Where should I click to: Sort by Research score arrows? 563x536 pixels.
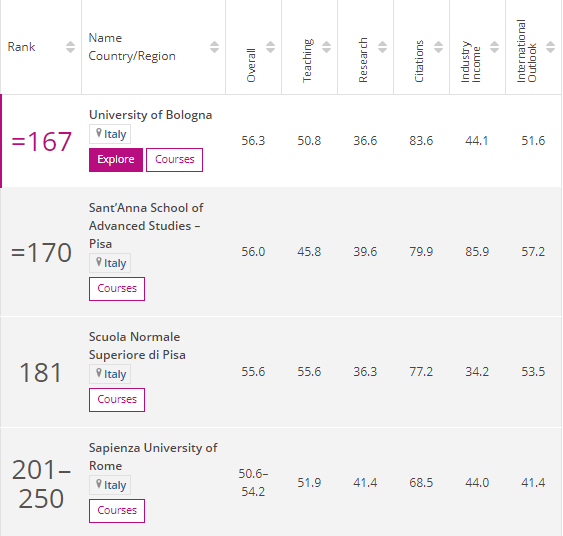pyautogui.click(x=382, y=47)
